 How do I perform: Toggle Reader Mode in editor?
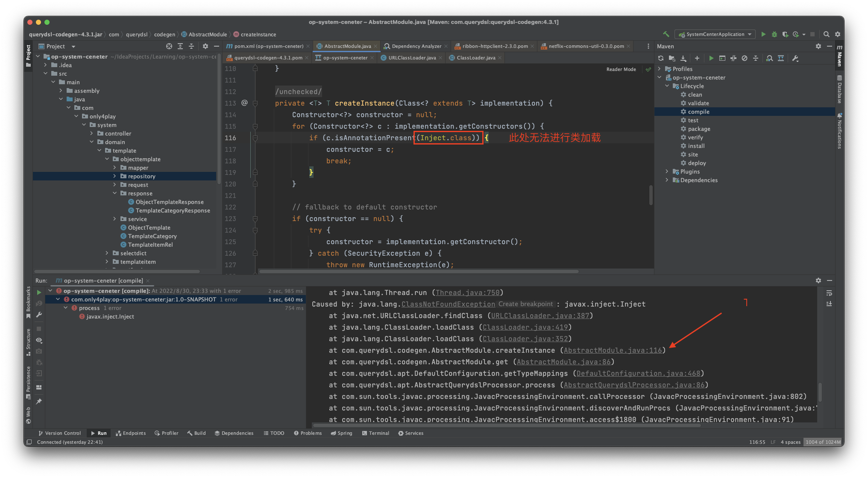pos(621,69)
